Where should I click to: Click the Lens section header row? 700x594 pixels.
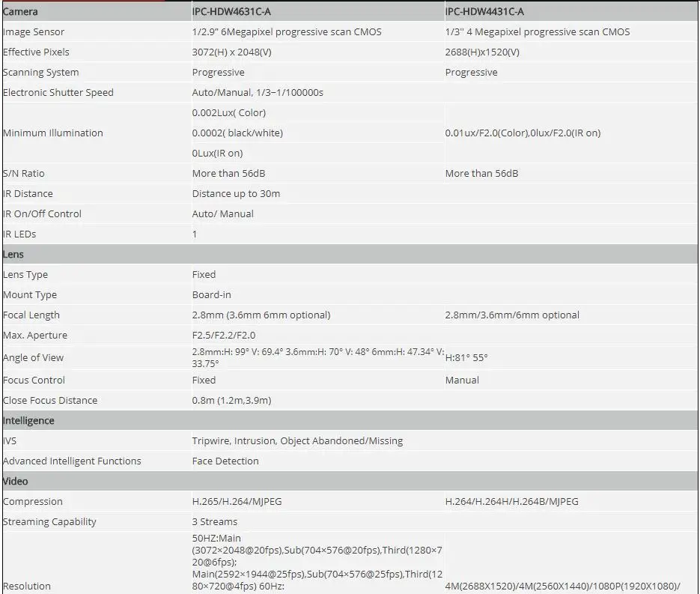point(350,254)
